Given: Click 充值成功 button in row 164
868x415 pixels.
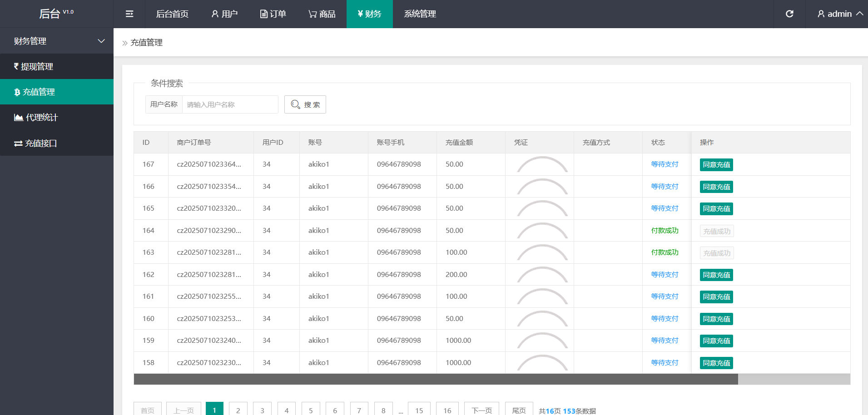Looking at the screenshot, I should point(717,231).
